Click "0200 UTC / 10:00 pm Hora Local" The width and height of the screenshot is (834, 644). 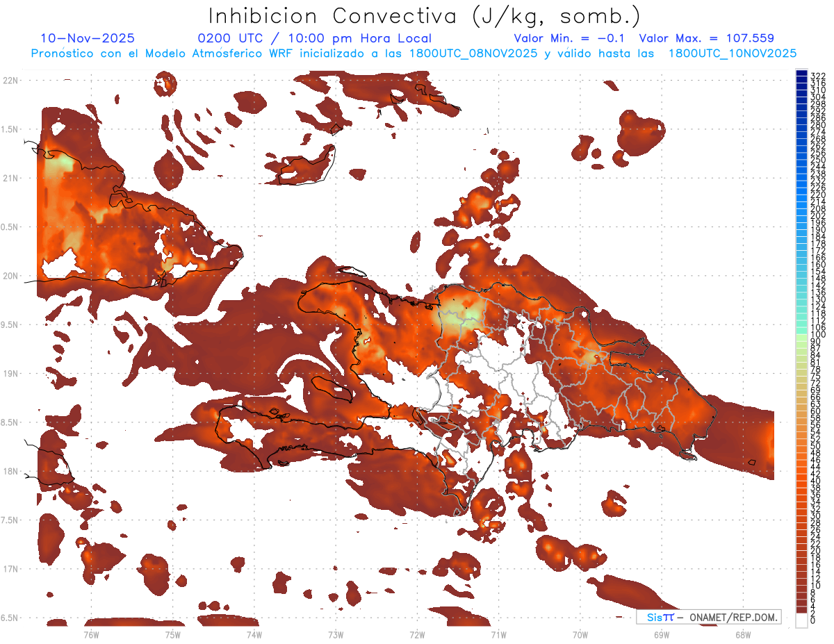tap(314, 39)
